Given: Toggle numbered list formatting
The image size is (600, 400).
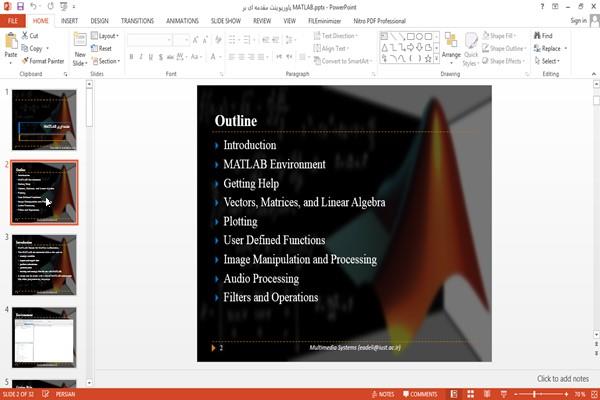Looking at the screenshot, I should click(x=248, y=40).
